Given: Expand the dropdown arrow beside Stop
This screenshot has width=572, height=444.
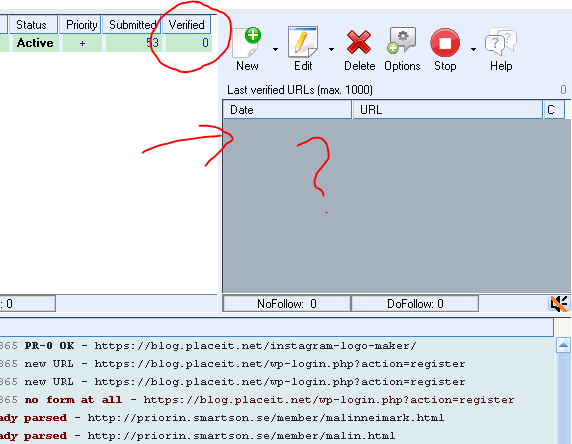Looking at the screenshot, I should point(473,49).
